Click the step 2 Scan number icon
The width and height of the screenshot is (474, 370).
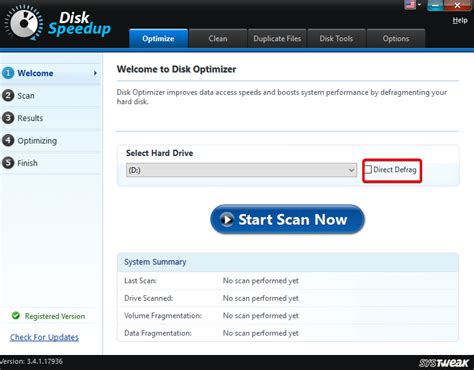coord(8,95)
